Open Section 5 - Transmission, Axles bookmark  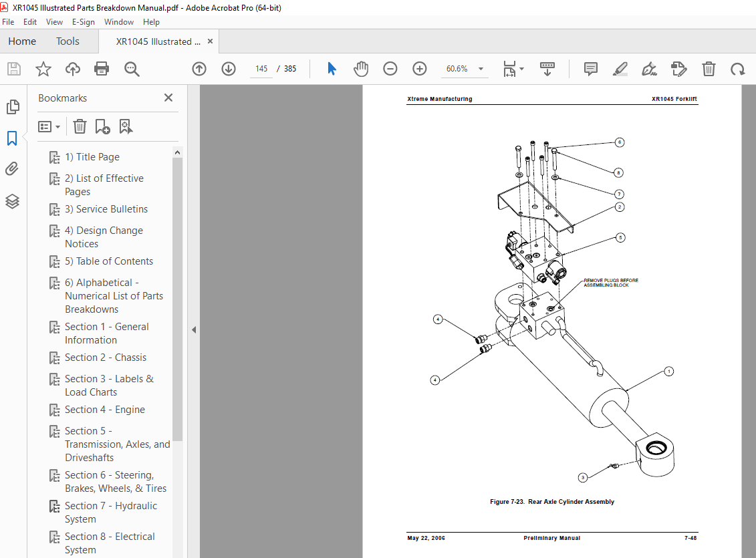point(117,444)
